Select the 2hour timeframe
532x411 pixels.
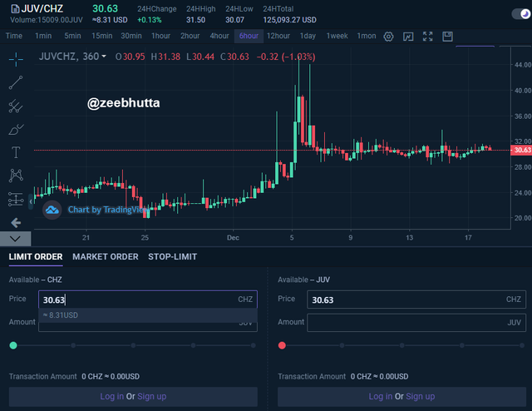(x=190, y=36)
